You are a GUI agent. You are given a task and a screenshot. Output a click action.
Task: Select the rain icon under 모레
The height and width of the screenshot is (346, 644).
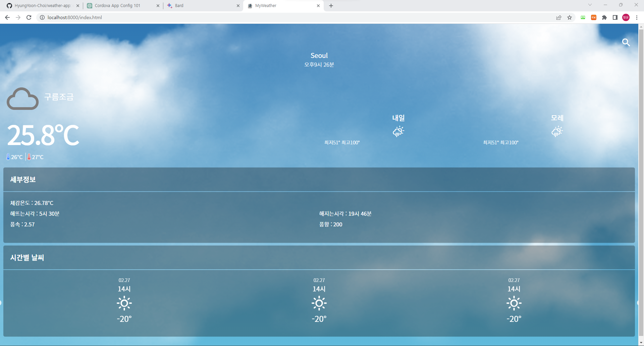click(557, 131)
